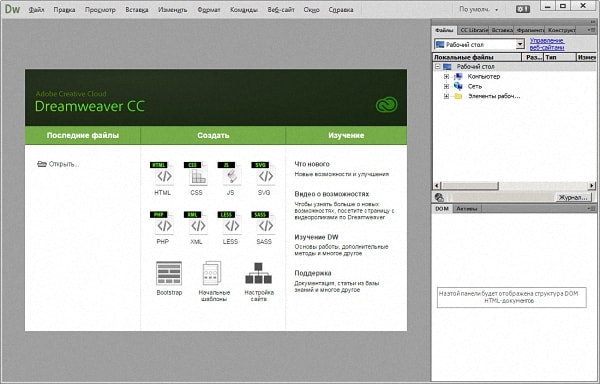
Task: Open the Формат menu
Action: tap(209, 10)
